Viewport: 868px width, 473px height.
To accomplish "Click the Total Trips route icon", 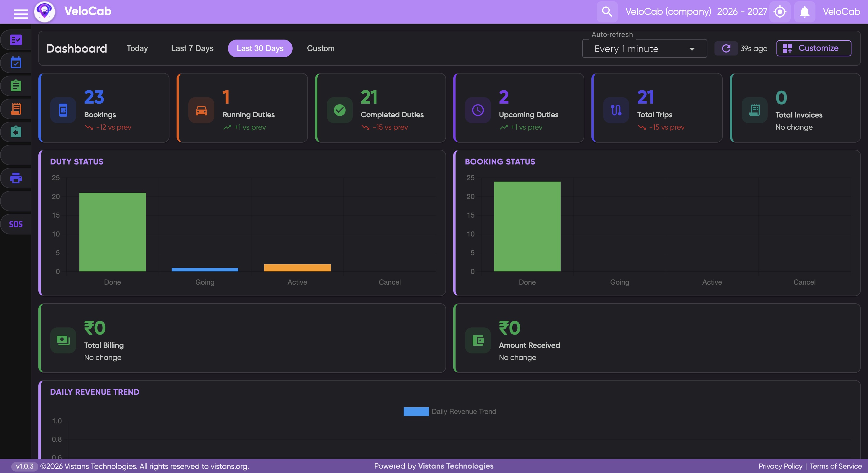I will click(x=616, y=110).
